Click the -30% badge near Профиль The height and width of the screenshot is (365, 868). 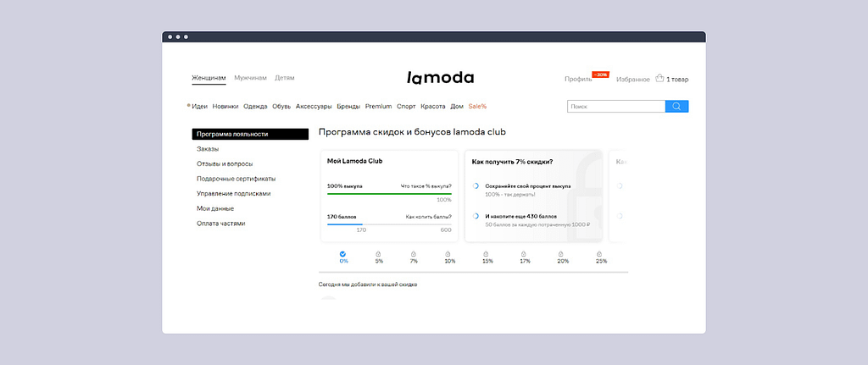601,75
